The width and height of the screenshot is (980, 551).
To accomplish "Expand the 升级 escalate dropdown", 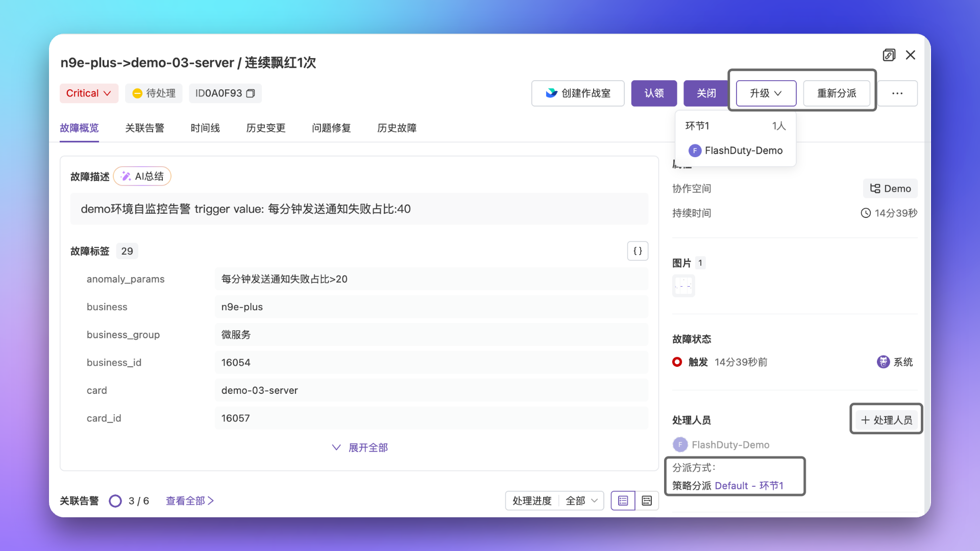I will [766, 93].
